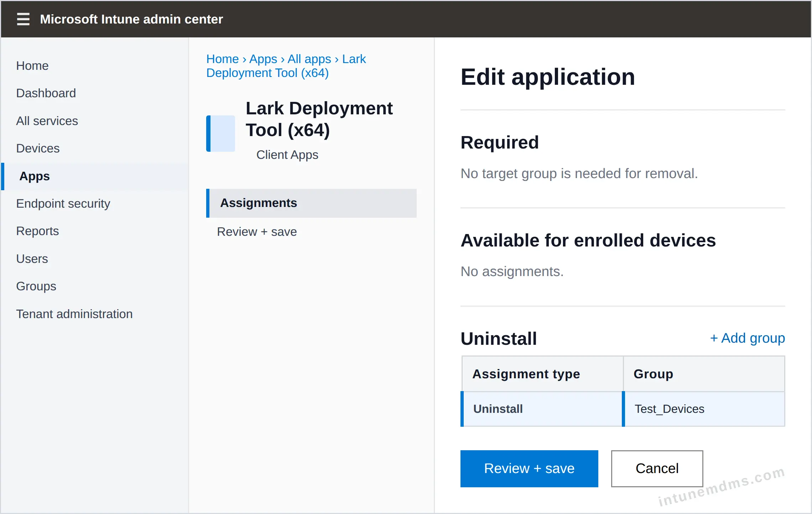Click the Lark Deployment Tool (x64) heading
Screen dimensions: 812x514
point(319,119)
